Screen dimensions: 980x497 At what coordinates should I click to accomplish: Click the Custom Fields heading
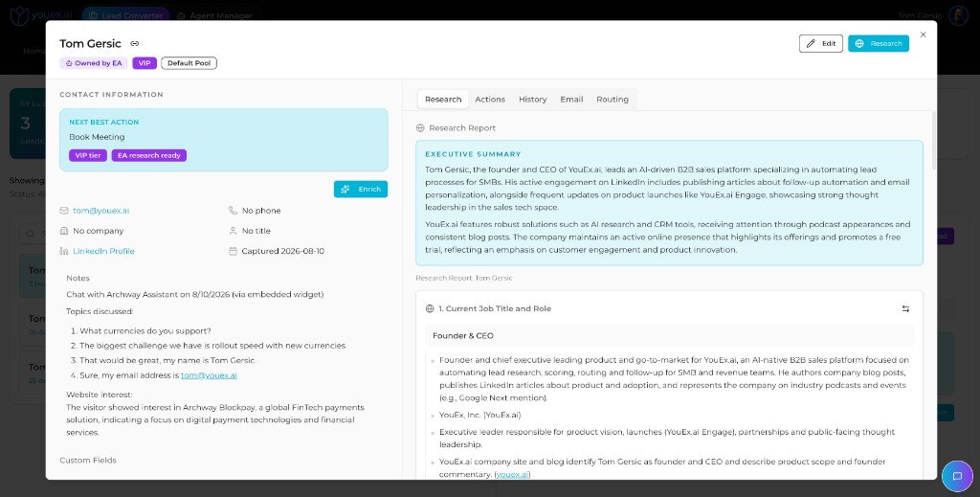pyautogui.click(x=88, y=460)
